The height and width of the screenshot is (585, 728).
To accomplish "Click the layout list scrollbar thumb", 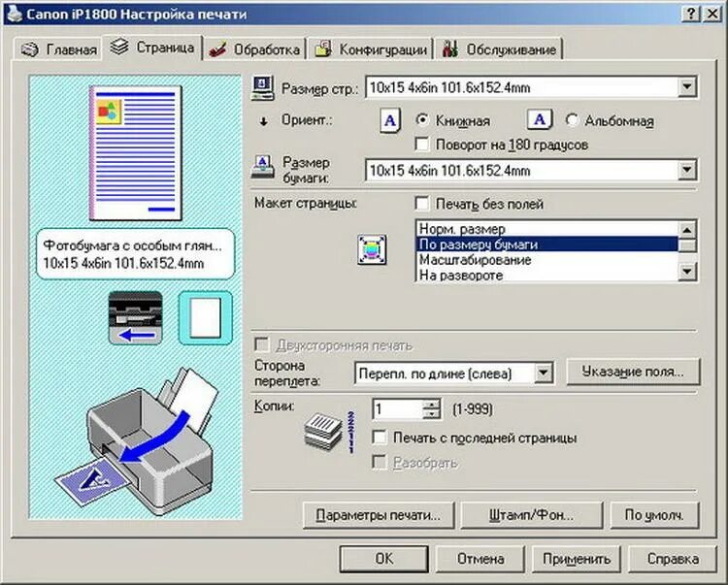I will pos(687,245).
